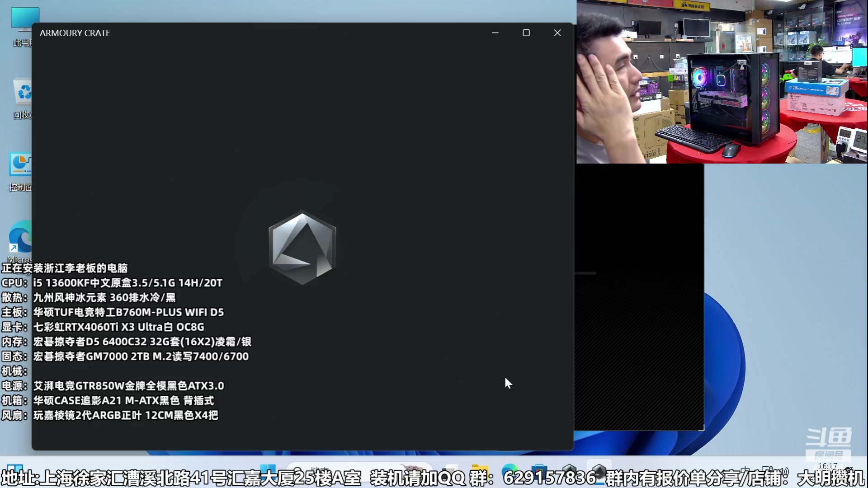Click the dark hexagon icon beside Store
Screen dimensions: 868x488
[569, 470]
